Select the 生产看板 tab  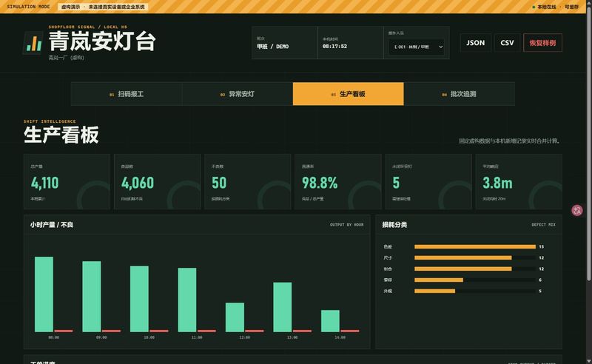coord(348,94)
